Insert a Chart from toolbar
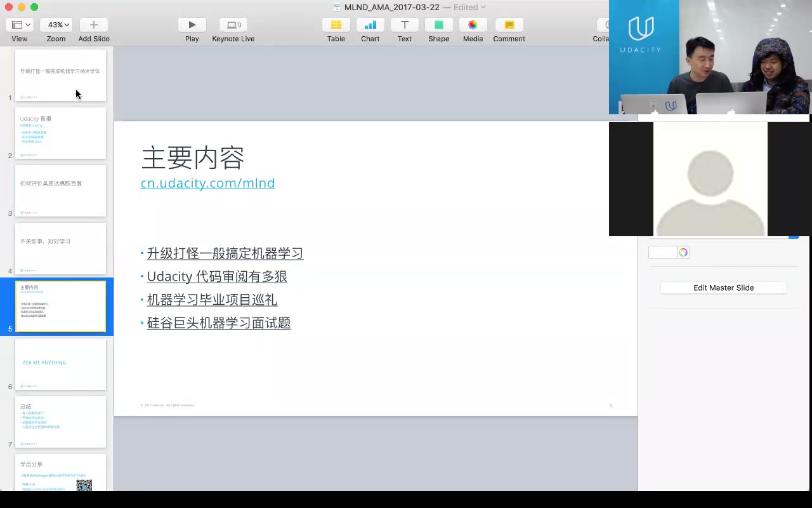 click(370, 25)
